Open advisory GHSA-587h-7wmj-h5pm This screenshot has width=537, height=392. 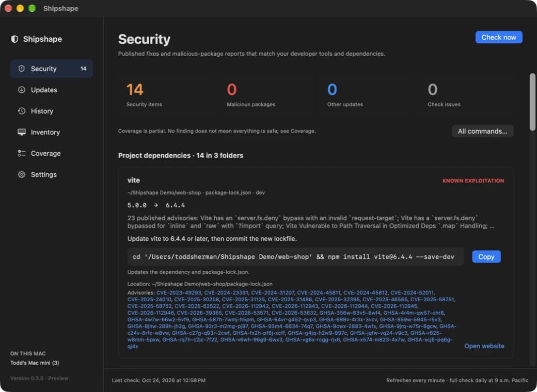(223, 319)
